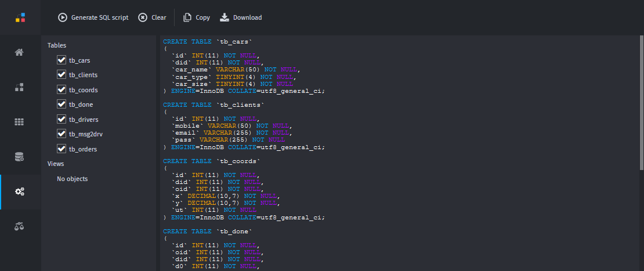
Task: Uncheck the tb_clients table checkbox
Action: (61, 74)
